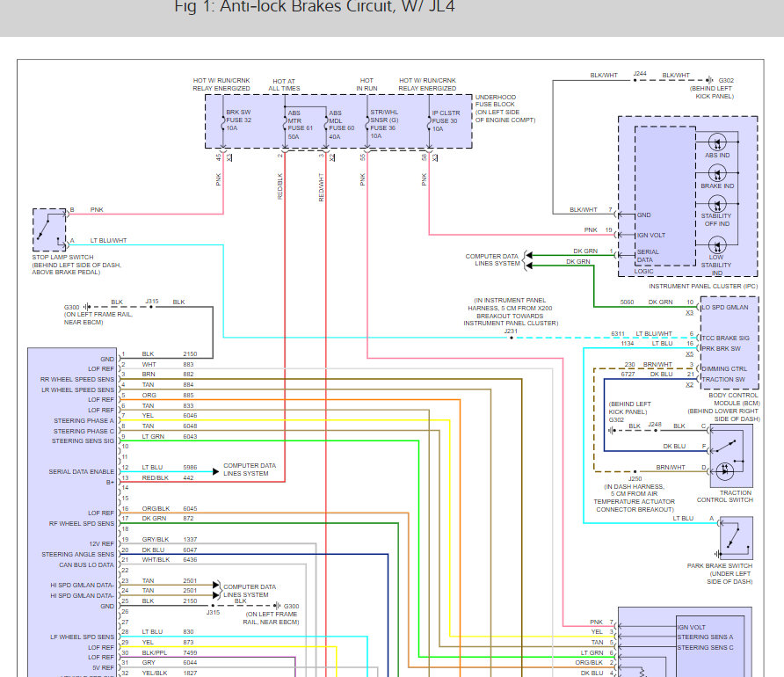Click the STEERING SENS SIG pin label
Image resolution: width=784 pixels, height=677 pixels.
pyautogui.click(x=83, y=441)
